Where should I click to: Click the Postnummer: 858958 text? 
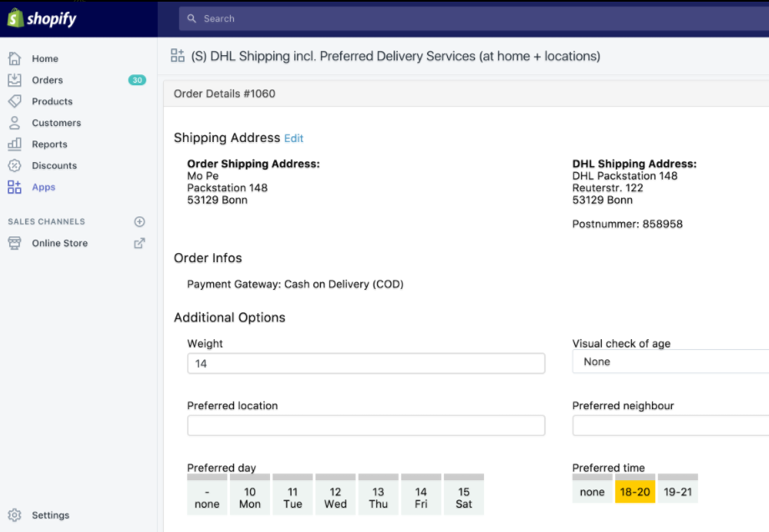click(x=627, y=224)
